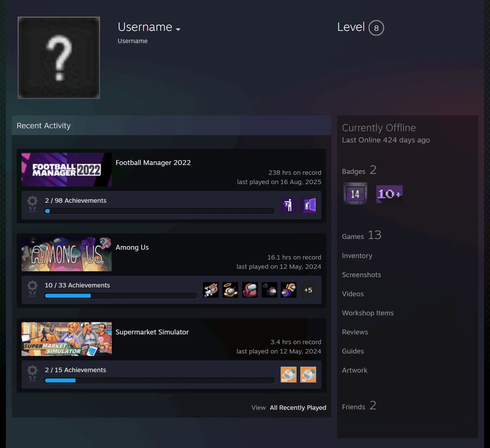Open the Username dropdown arrow

pos(178,29)
